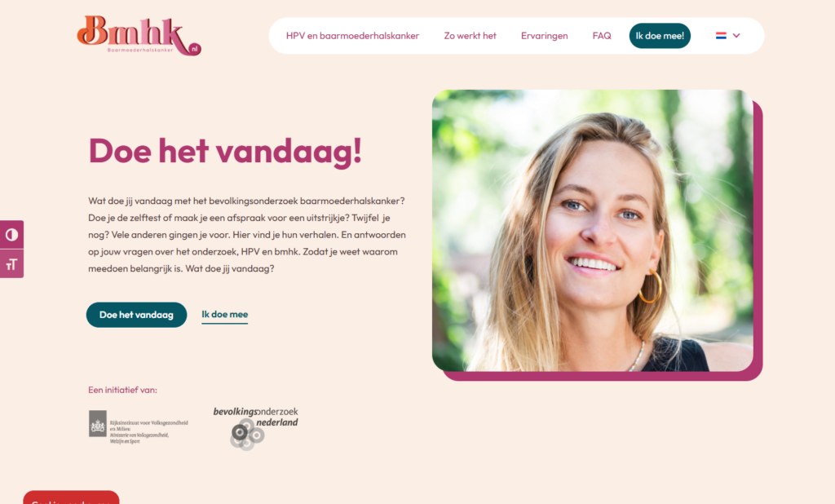Follow the underlined Ik doe mee link
Viewport: 835px width, 504px height.
[225, 315]
